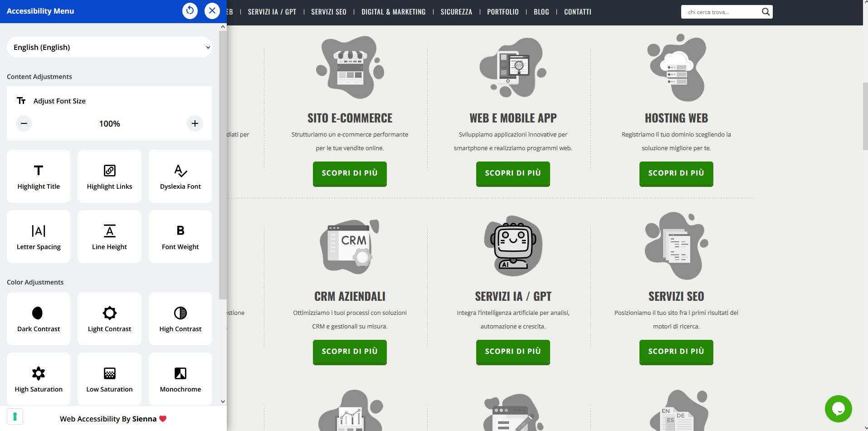The width and height of the screenshot is (868, 431).
Task: Click the Hosting Web cloud server icon
Action: click(x=676, y=68)
